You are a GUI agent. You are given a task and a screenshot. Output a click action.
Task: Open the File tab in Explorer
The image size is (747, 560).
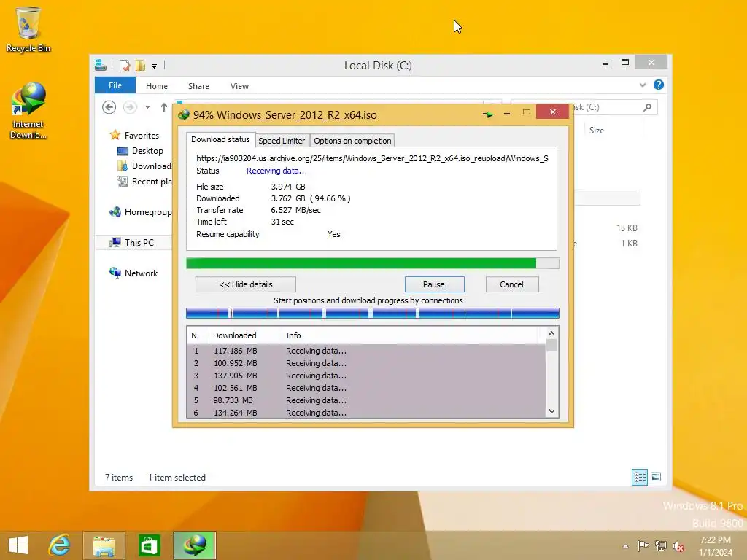(x=115, y=85)
